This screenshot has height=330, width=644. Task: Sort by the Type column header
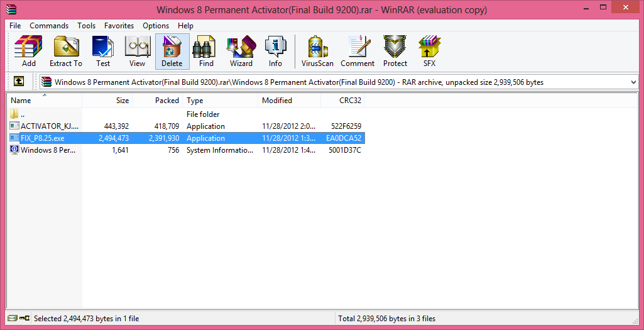click(221, 101)
